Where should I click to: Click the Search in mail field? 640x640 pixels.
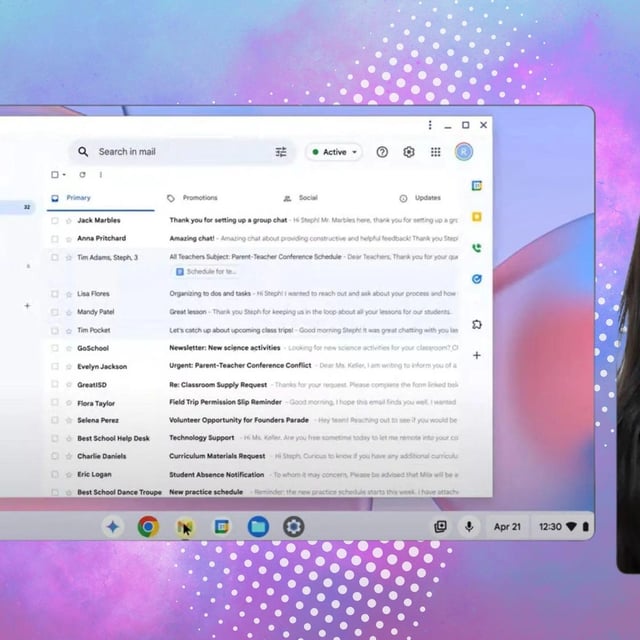click(182, 152)
